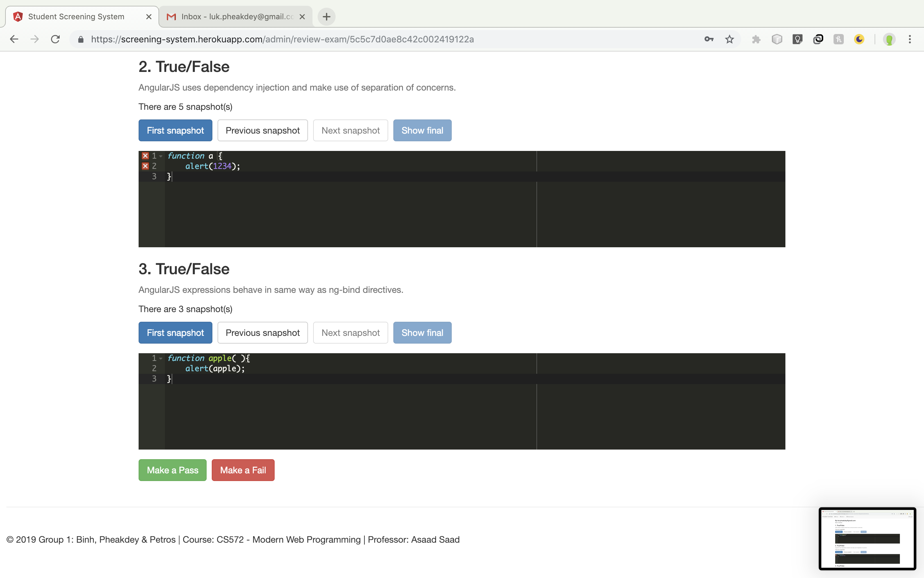Bookmark this page with the star
Viewport: 924px width, 578px height.
point(729,39)
